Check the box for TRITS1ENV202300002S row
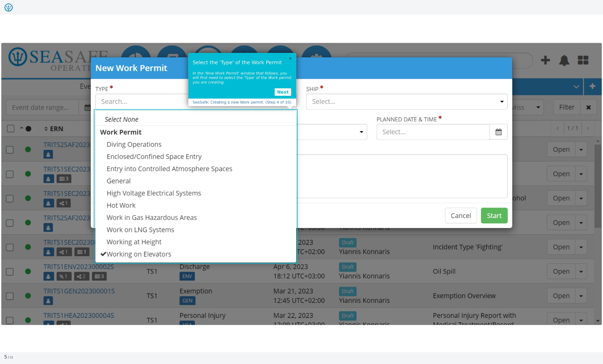The height and width of the screenshot is (364, 603). coord(10,272)
